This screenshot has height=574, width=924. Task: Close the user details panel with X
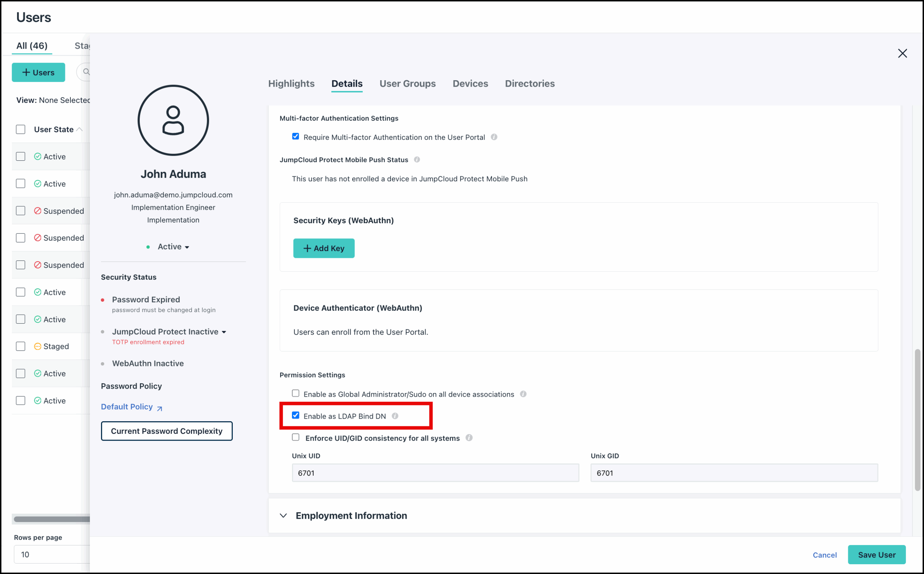click(x=902, y=53)
